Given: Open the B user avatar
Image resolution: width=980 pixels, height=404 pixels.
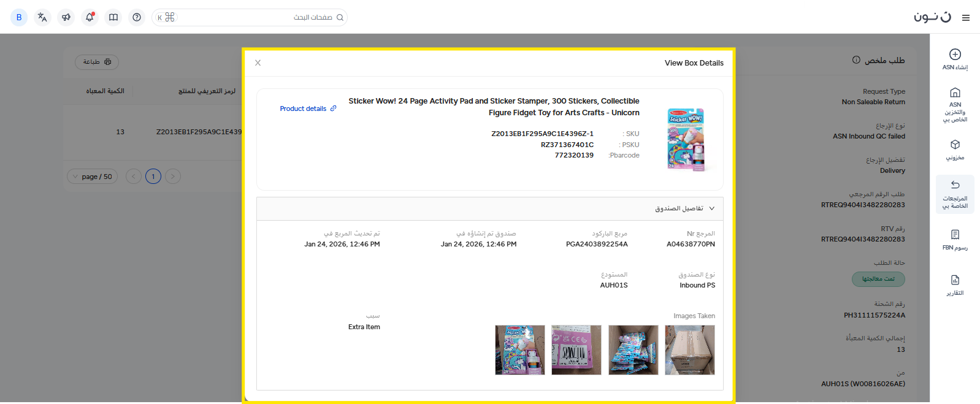Looking at the screenshot, I should (x=19, y=17).
